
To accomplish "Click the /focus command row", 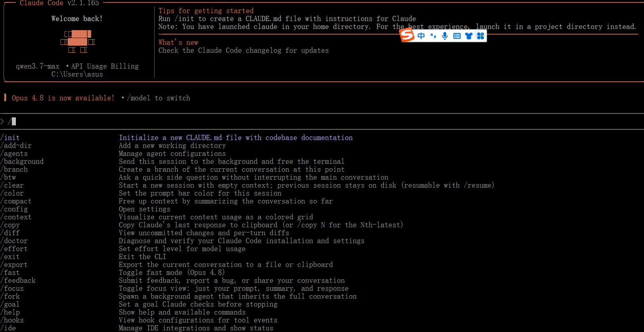I will (174, 288).
